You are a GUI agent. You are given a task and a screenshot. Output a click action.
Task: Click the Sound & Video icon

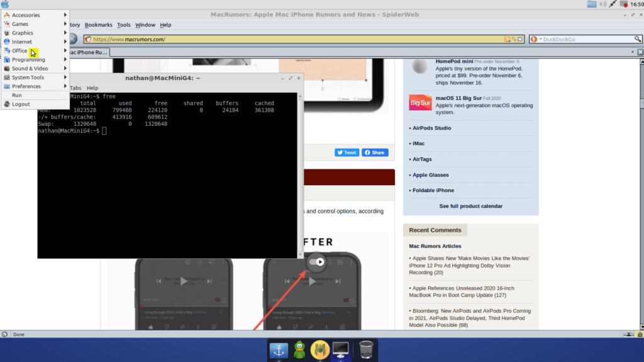tap(6, 68)
